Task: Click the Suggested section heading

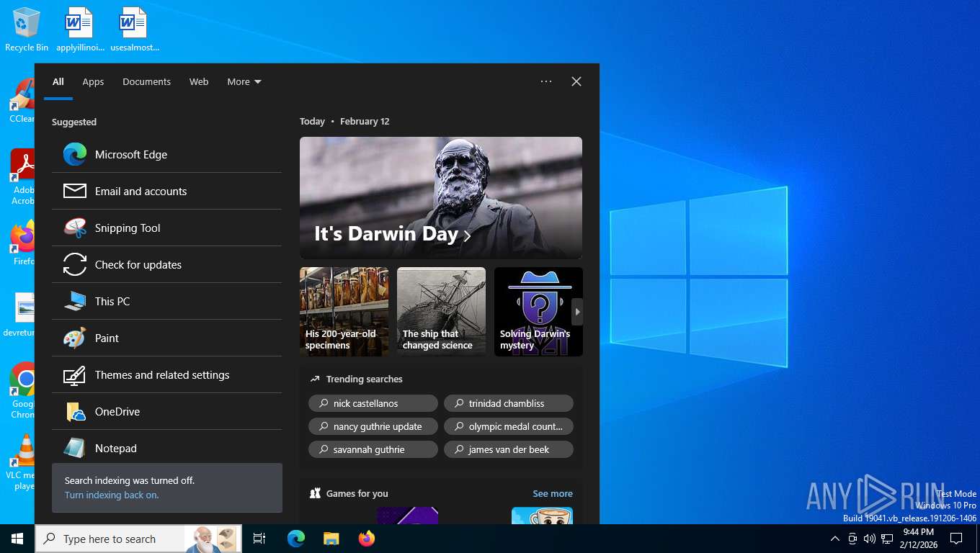Action: click(74, 122)
